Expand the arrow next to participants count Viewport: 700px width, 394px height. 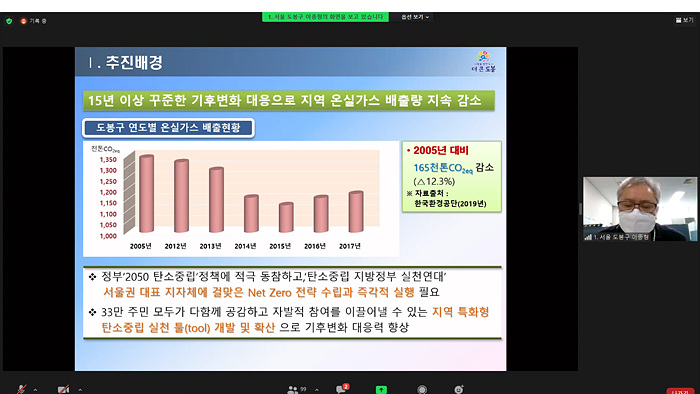(317, 390)
